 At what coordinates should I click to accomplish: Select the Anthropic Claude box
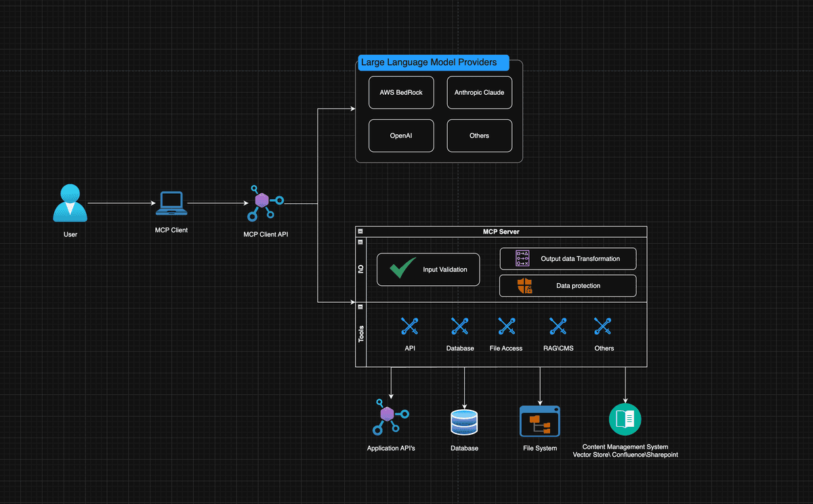[480, 92]
